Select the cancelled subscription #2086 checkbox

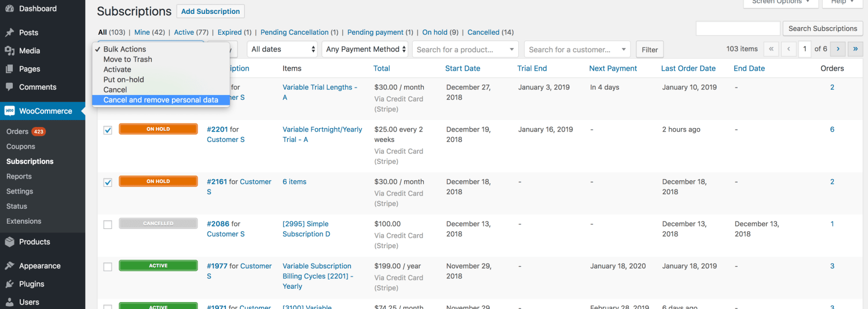pos(108,224)
